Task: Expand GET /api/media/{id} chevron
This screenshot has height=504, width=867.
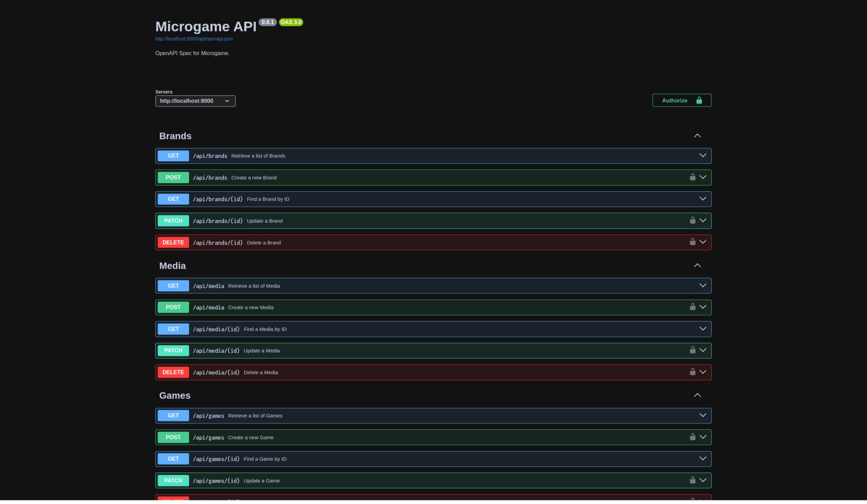Action: (x=703, y=329)
